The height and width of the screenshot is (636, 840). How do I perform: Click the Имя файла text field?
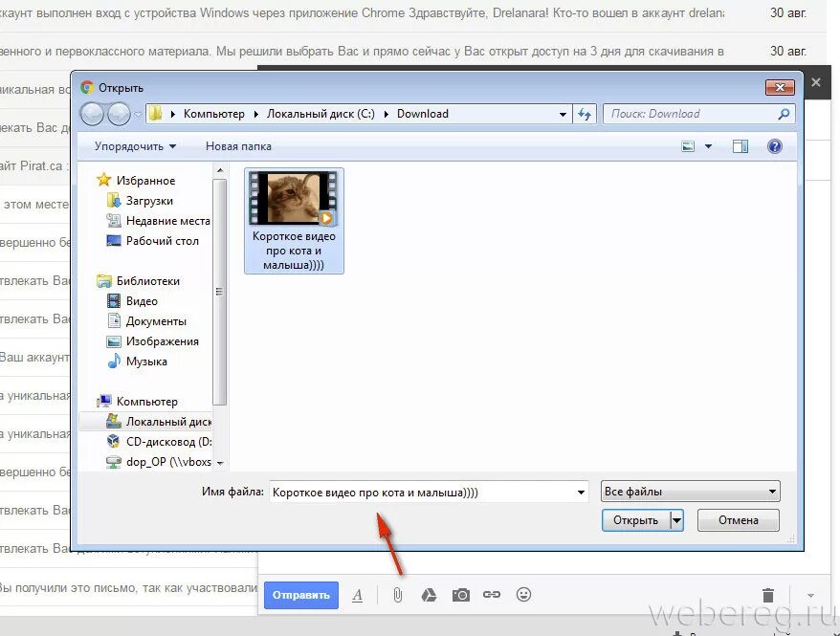421,492
